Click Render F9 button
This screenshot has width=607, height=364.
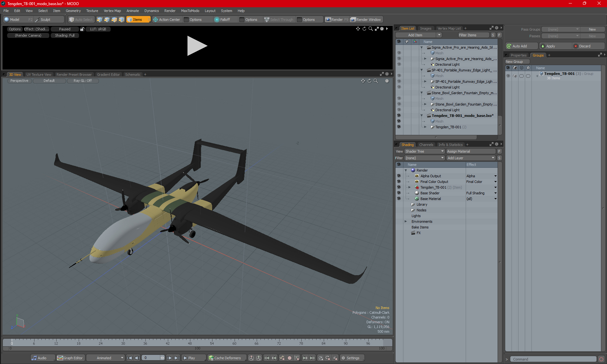tap(337, 20)
